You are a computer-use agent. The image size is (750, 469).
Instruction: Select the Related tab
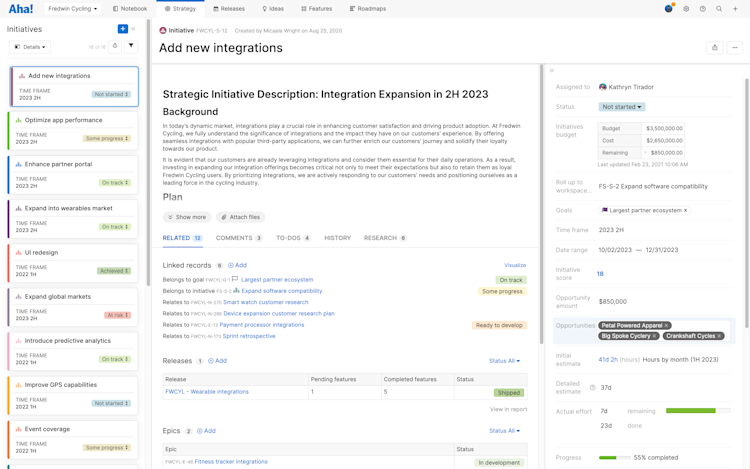[x=182, y=238]
